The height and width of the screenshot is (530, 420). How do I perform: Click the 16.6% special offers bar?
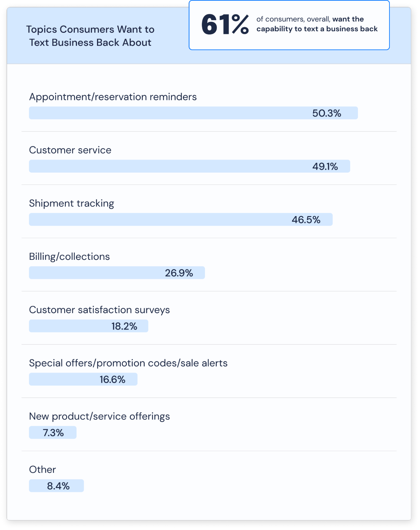tap(83, 379)
